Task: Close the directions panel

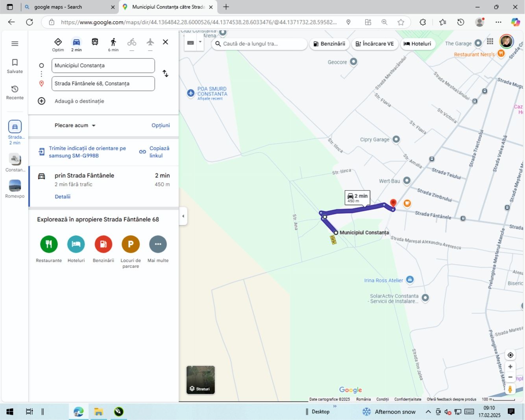Action: 166,42
